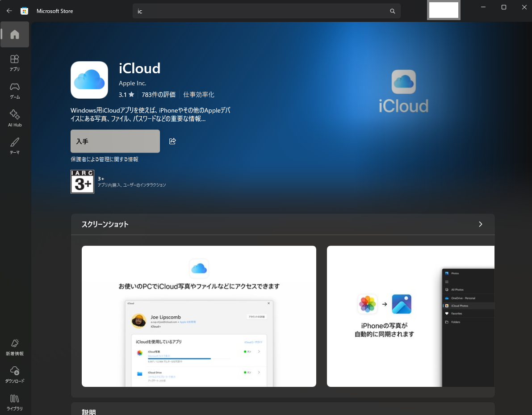Open the 仕事効率化 category link
Screen dimensions: 532x415
pos(198,95)
